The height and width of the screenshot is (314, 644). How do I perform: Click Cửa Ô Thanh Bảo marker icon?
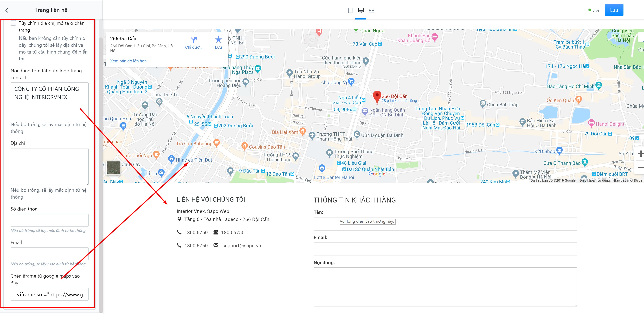tap(584, 162)
